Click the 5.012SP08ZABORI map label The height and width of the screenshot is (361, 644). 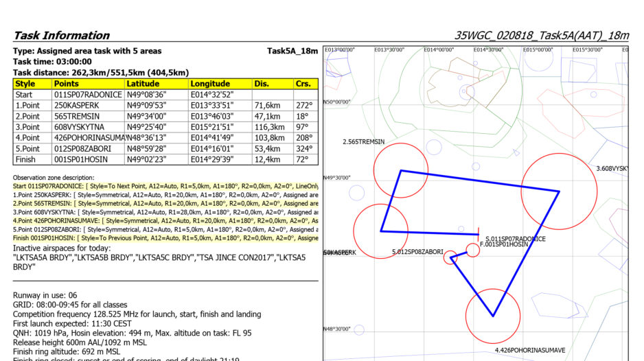click(x=417, y=252)
